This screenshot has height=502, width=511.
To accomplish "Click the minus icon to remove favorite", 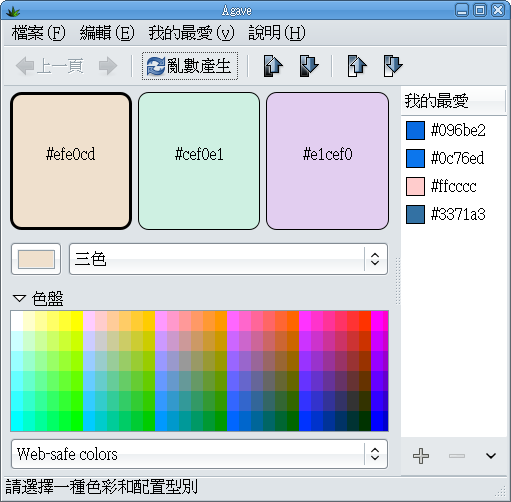I will (x=457, y=456).
